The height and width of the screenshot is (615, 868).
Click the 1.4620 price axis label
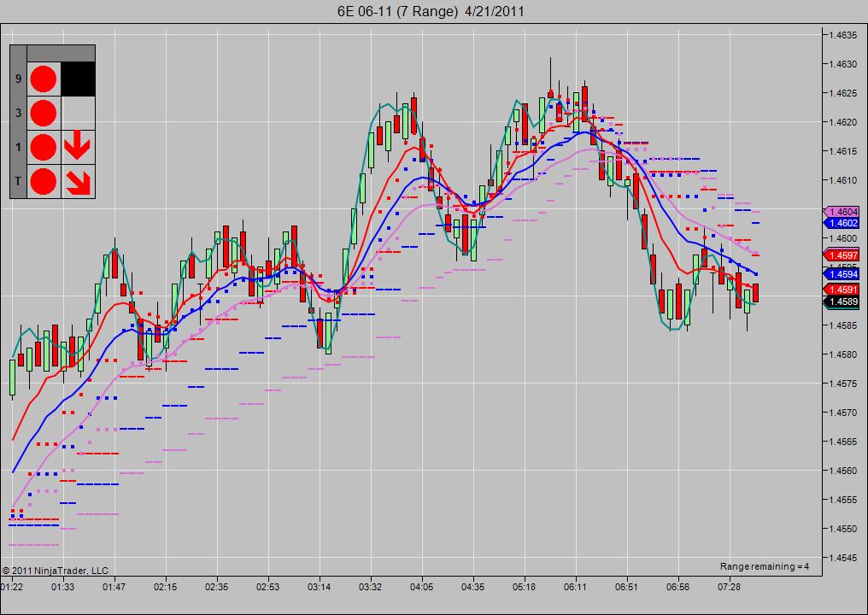(x=843, y=122)
